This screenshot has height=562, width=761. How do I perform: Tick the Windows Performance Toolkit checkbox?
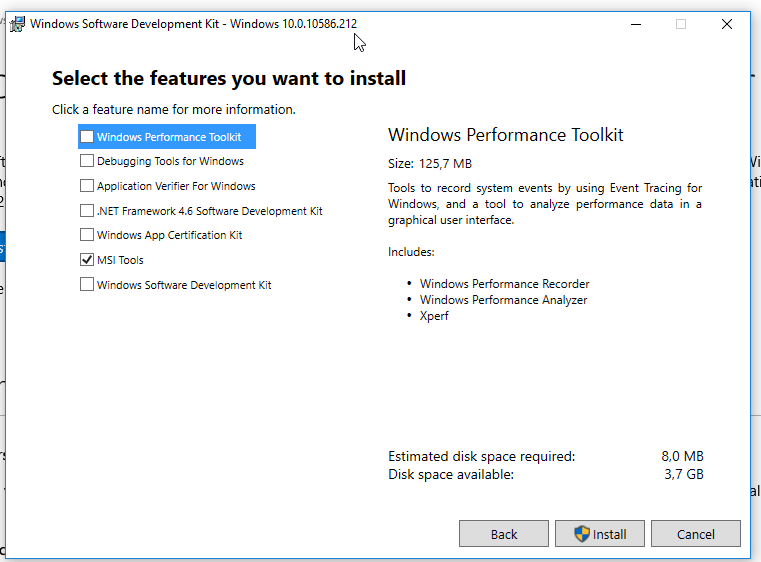click(87, 137)
